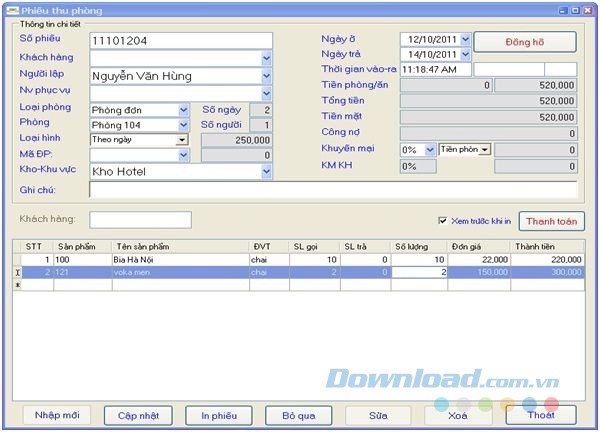
Task: Click in the Số phiếu input field
Action: pyautogui.click(x=180, y=40)
